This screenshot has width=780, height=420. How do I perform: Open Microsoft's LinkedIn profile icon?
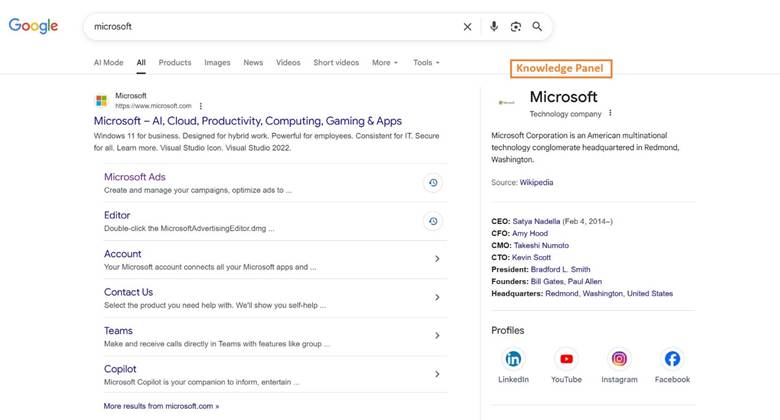(513, 359)
